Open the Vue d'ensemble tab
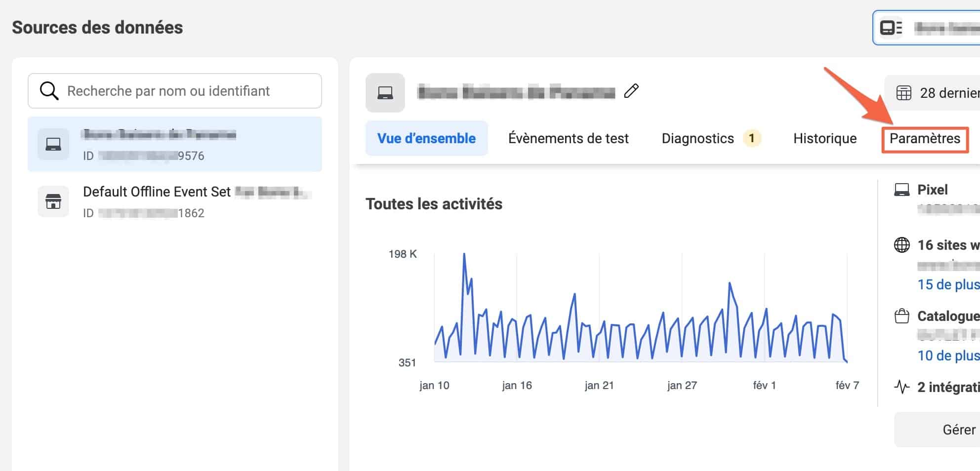 (427, 138)
